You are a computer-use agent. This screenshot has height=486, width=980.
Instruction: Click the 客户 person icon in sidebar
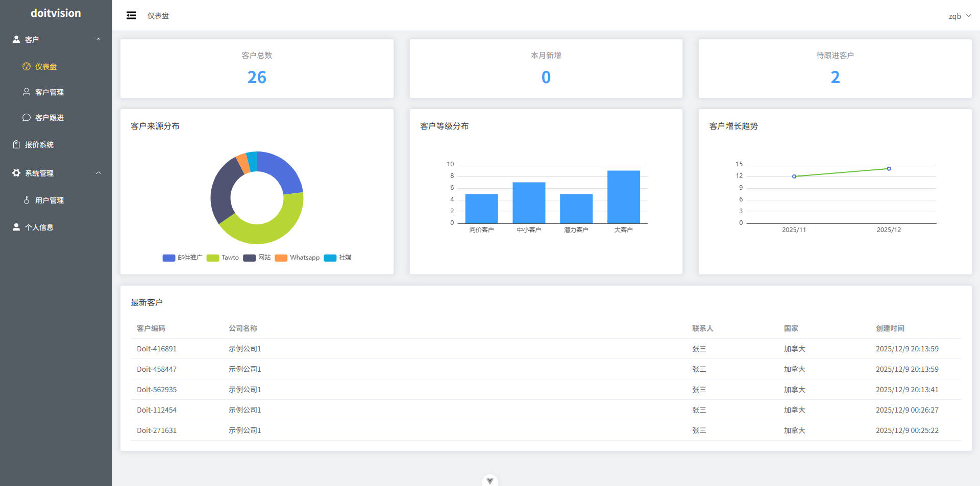(16, 39)
